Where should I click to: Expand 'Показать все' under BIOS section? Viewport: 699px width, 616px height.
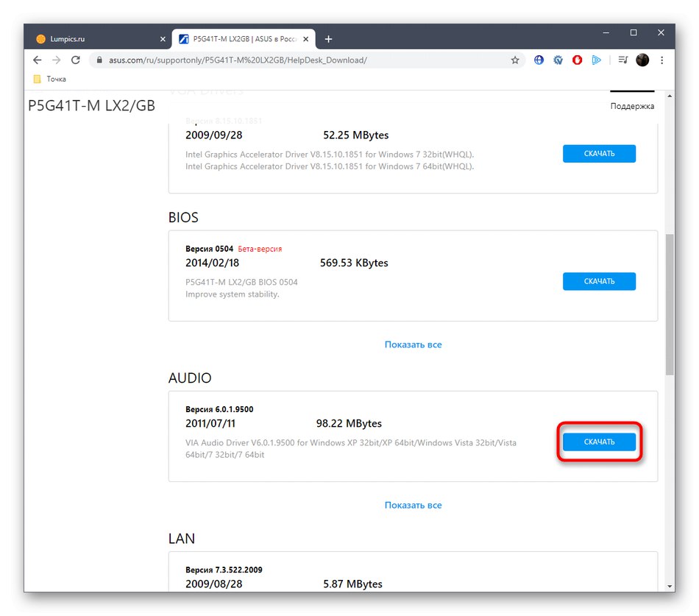point(413,344)
